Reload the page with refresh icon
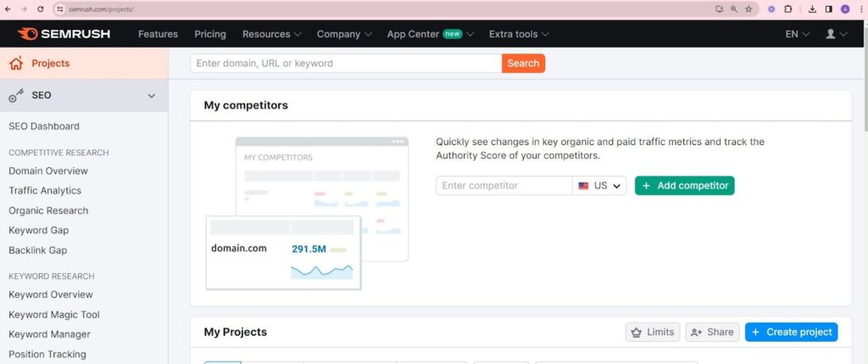This screenshot has height=364, width=868. pos(41,9)
